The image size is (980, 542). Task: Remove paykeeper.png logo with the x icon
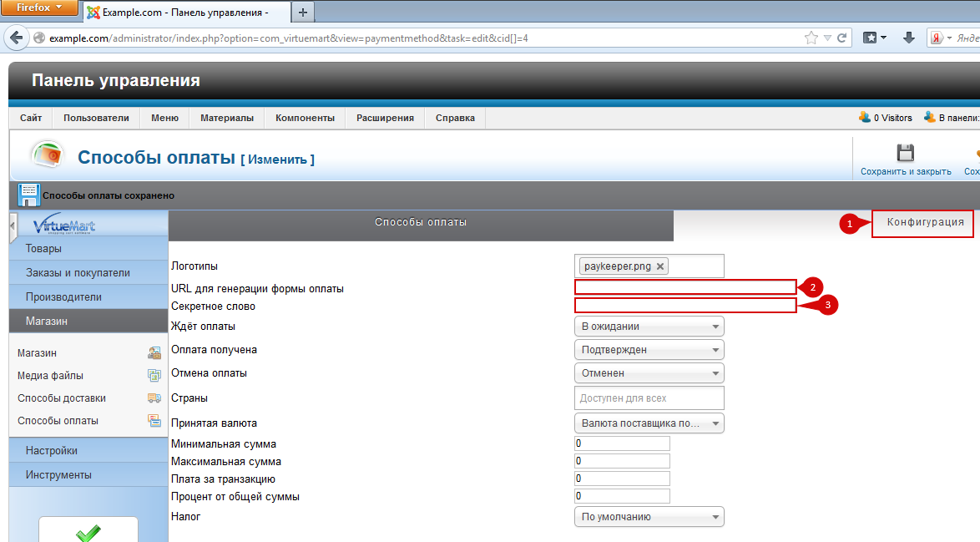coord(660,266)
